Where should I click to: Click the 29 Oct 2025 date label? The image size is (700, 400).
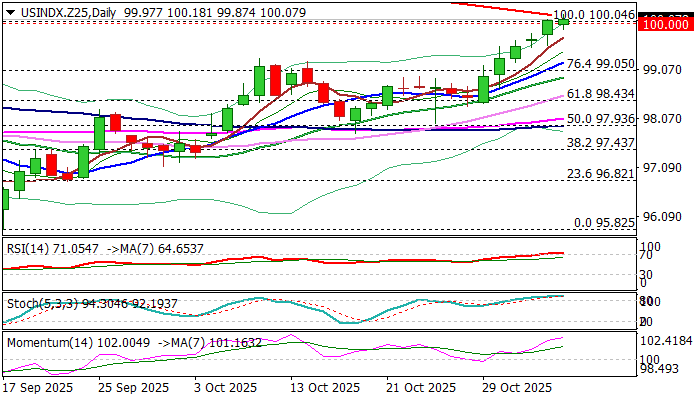click(x=517, y=388)
